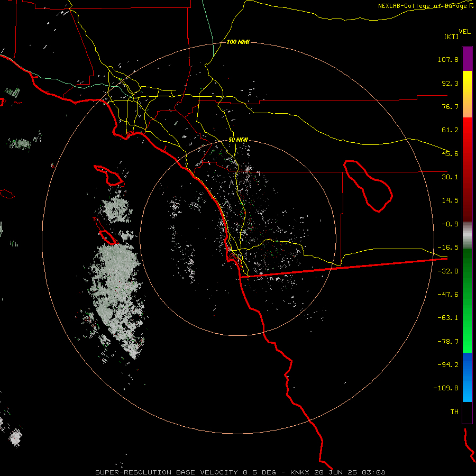Click the red segment of the color bar
The width and height of the screenshot is (476, 476).
point(467,169)
